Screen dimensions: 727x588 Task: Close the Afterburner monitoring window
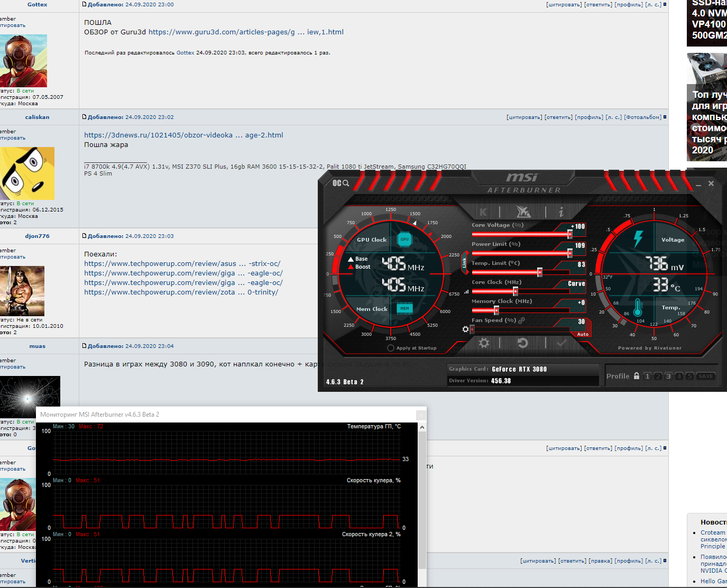[421, 415]
